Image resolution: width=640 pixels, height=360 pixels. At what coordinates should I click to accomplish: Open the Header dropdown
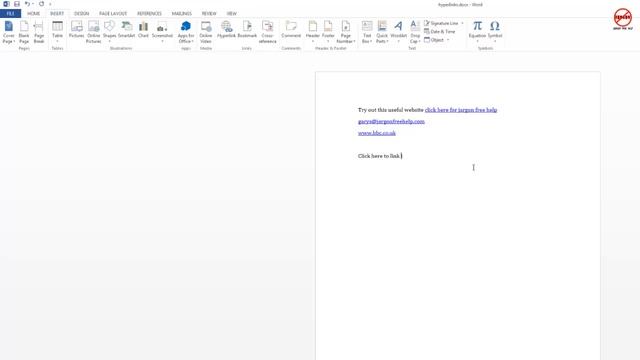click(313, 31)
